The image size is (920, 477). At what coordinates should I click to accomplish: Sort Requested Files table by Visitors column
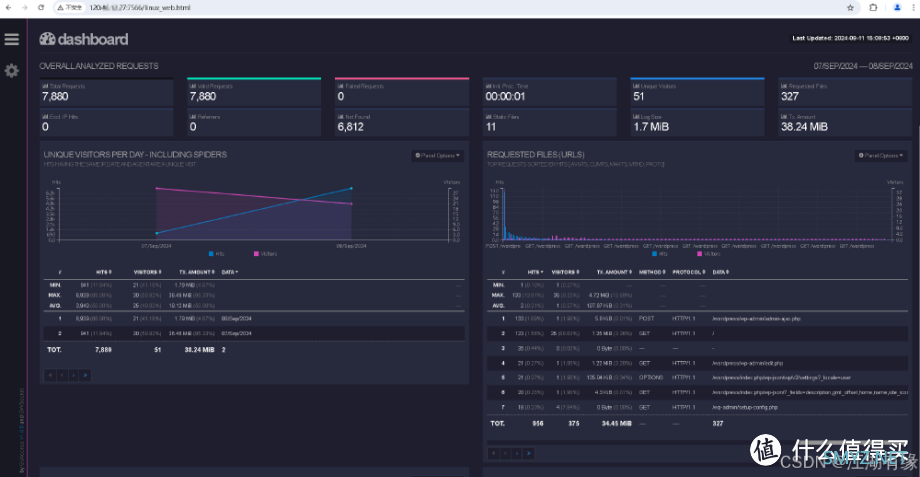pyautogui.click(x=565, y=272)
